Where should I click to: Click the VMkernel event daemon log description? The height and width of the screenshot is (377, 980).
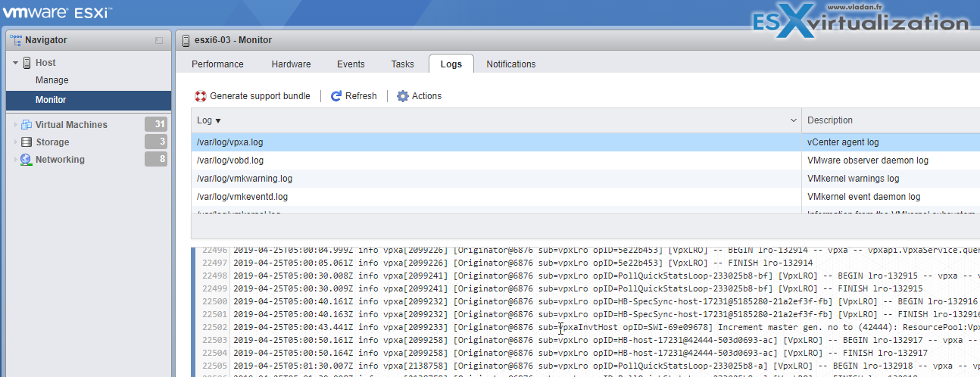[863, 197]
